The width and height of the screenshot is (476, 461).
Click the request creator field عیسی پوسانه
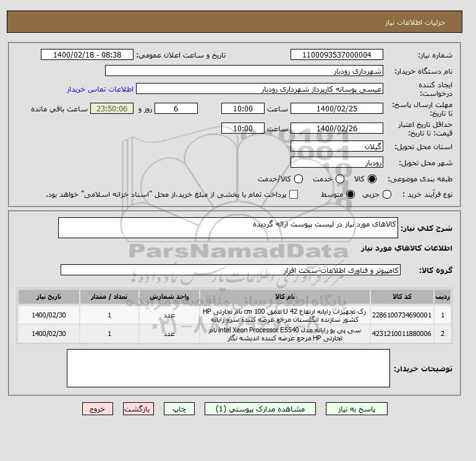(260, 88)
